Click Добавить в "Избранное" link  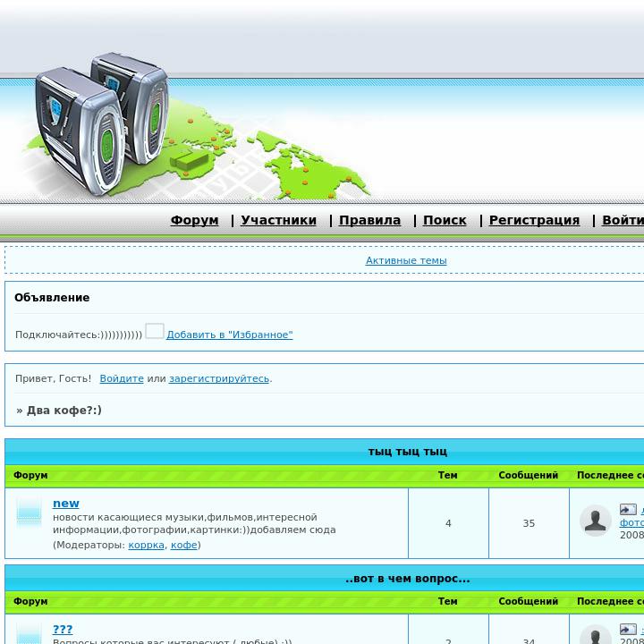230,335
